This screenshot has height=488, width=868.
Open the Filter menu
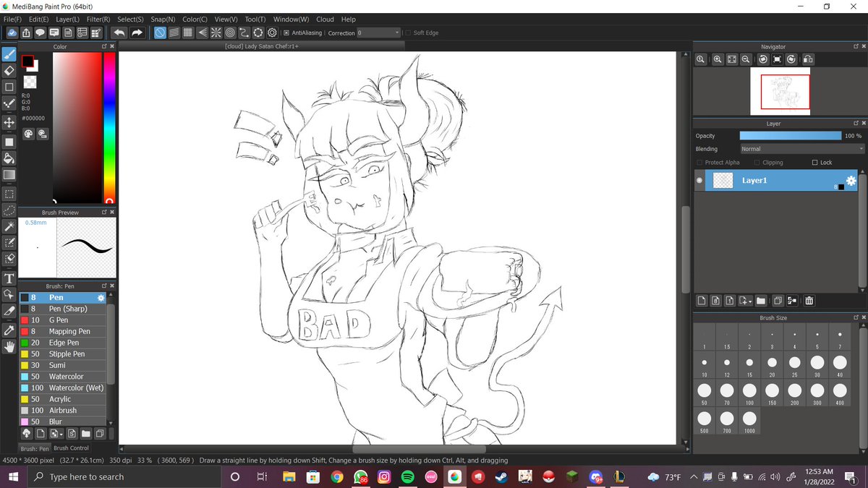click(x=98, y=20)
